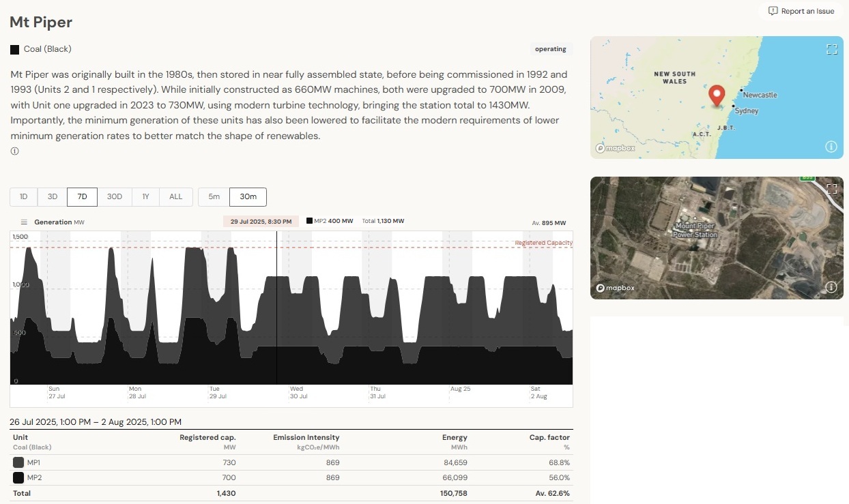The width and height of the screenshot is (849, 504).
Task: Switch to 5m interval
Action: pyautogui.click(x=214, y=197)
